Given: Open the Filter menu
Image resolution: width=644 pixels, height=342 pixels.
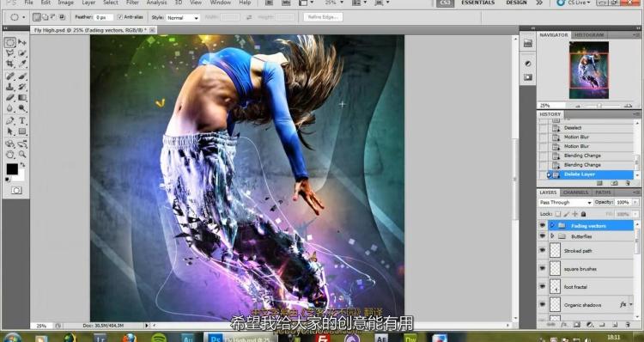Looking at the screenshot, I should coord(132,3).
